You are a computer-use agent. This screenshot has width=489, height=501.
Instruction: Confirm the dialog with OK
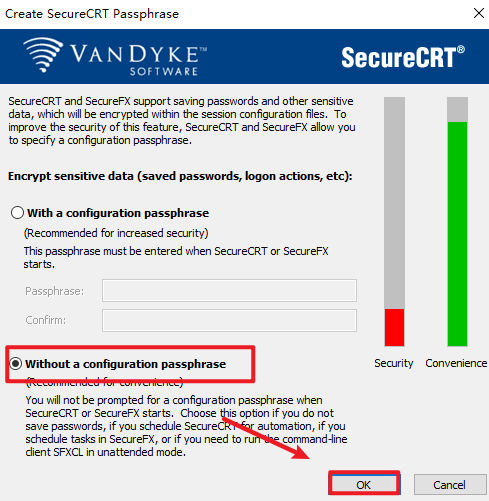(364, 485)
